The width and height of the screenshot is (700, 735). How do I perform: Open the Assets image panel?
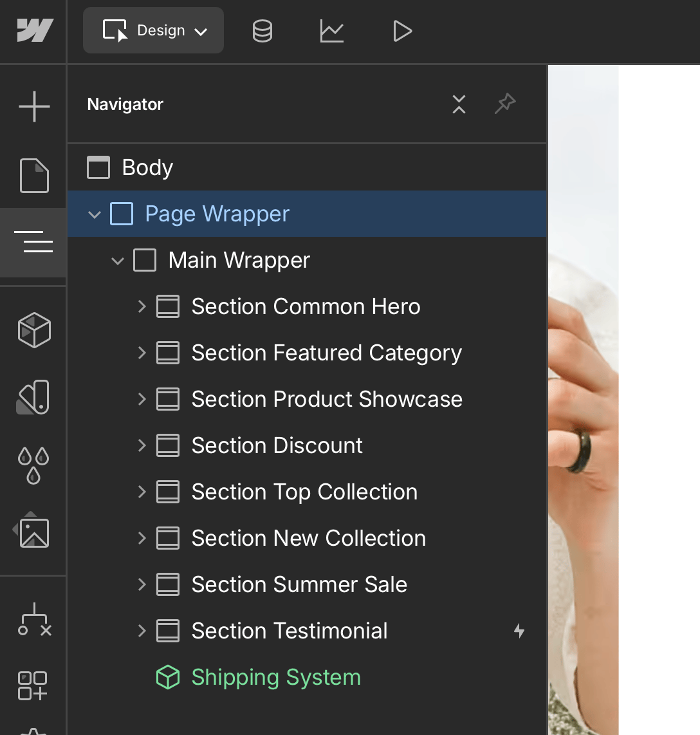coord(33,532)
